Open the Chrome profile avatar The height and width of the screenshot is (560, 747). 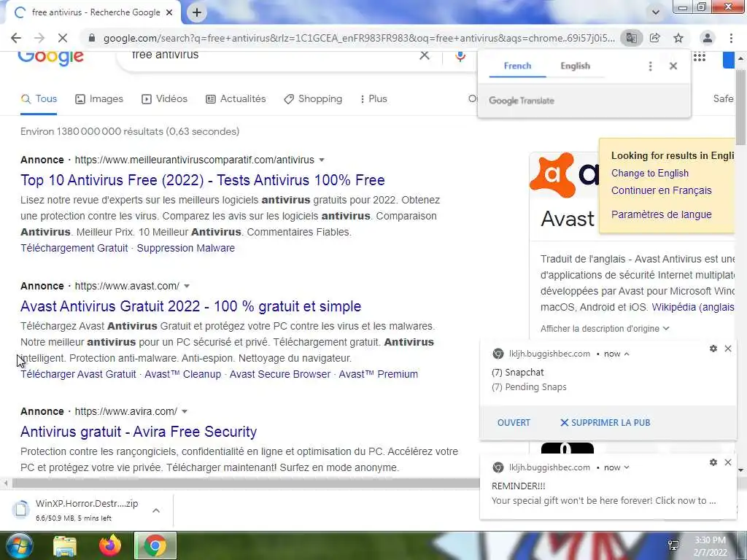point(708,38)
